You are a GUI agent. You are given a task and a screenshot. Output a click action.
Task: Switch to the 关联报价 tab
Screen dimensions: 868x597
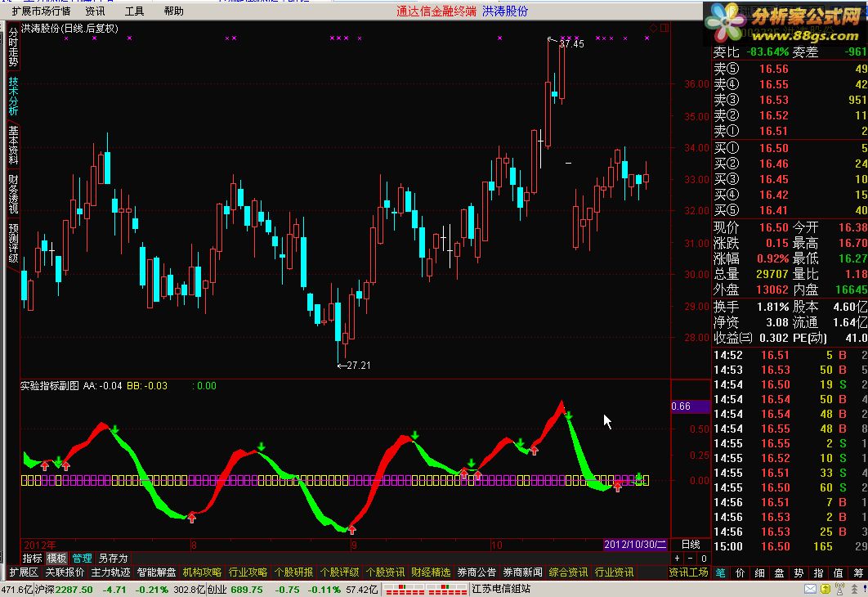[65, 572]
